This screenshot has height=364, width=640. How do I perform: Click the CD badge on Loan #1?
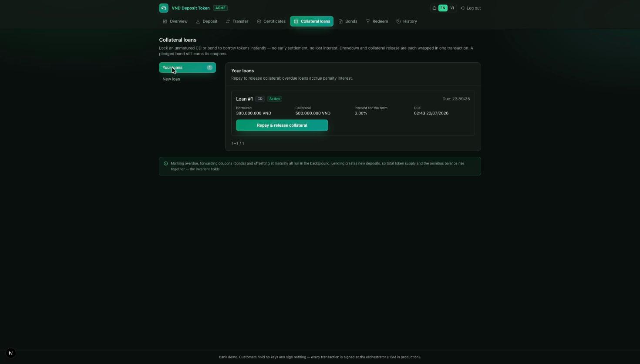coord(260,99)
